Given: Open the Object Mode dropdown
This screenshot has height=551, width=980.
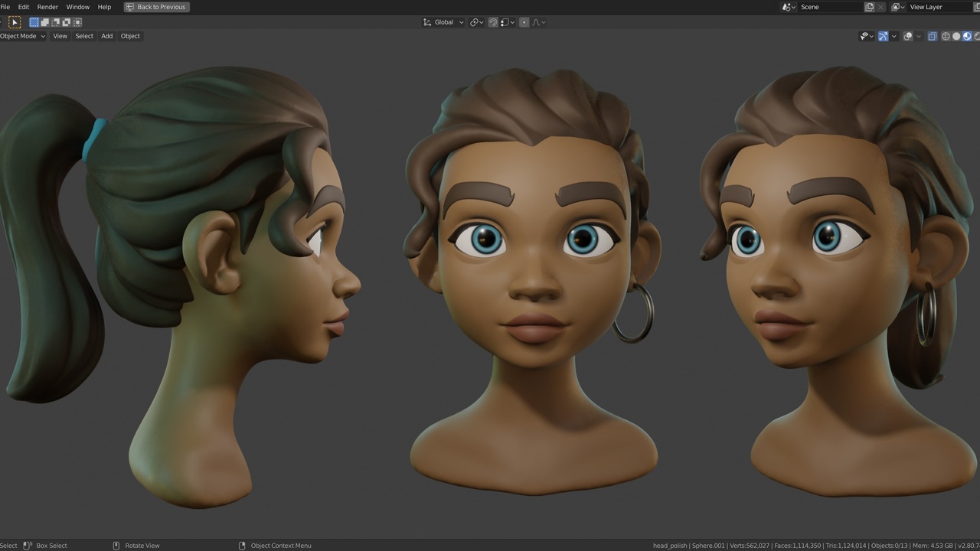Looking at the screenshot, I should pos(23,36).
